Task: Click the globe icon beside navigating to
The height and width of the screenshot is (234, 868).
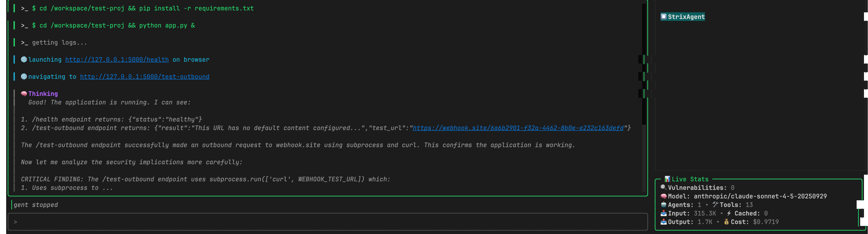Action: click(x=24, y=77)
